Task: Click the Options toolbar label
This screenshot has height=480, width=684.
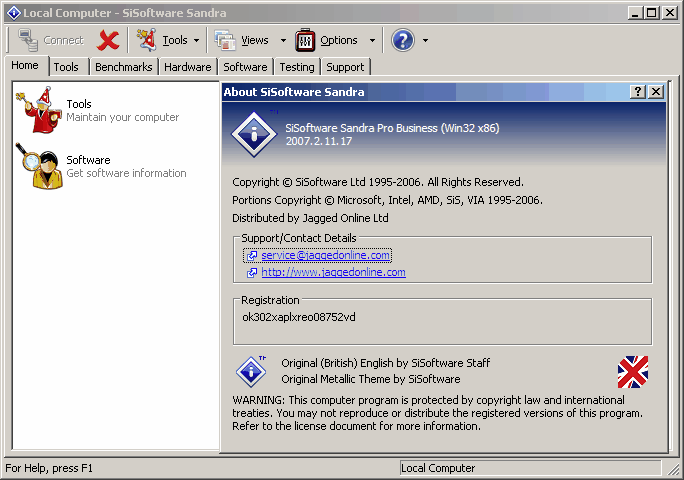Action: 339,40
